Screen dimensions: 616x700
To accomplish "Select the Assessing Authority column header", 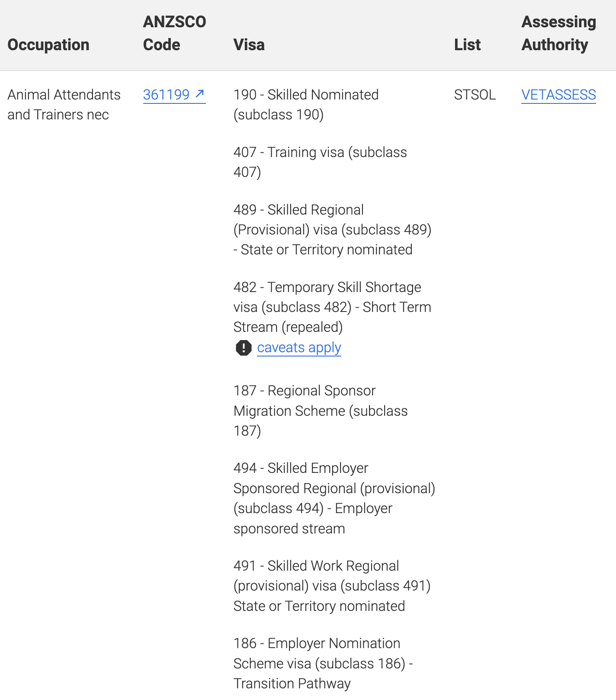I will pyautogui.click(x=558, y=33).
